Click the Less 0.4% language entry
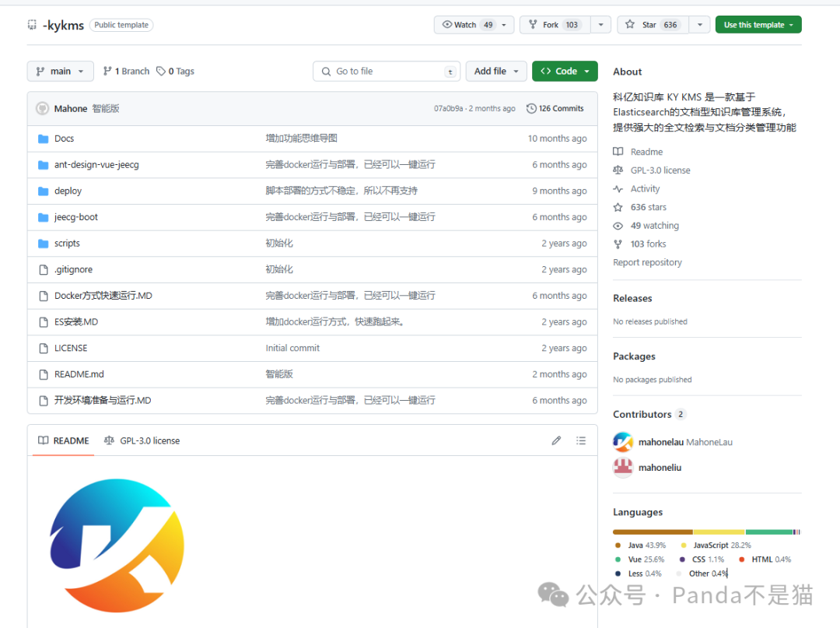 pos(638,574)
